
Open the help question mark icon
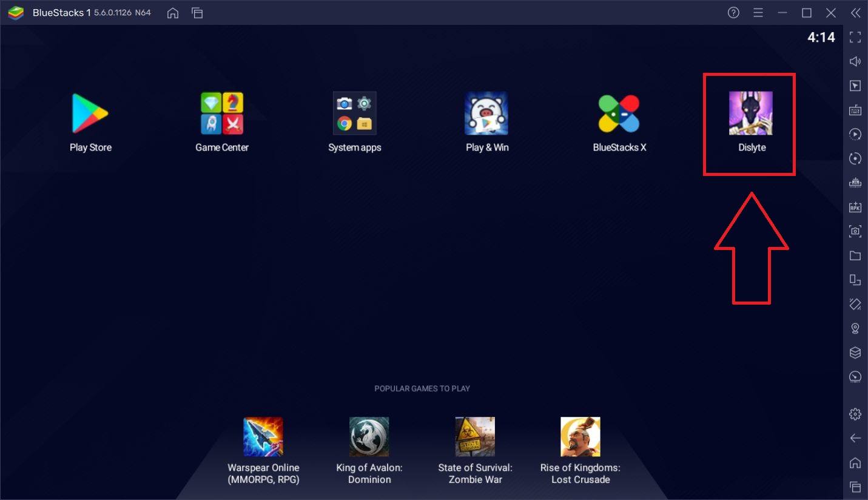pos(734,13)
